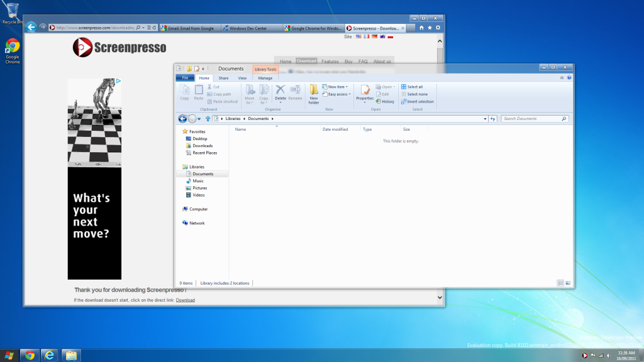This screenshot has height=362, width=644.
Task: Toggle the favorites star in Internet Explorer
Action: 430,28
